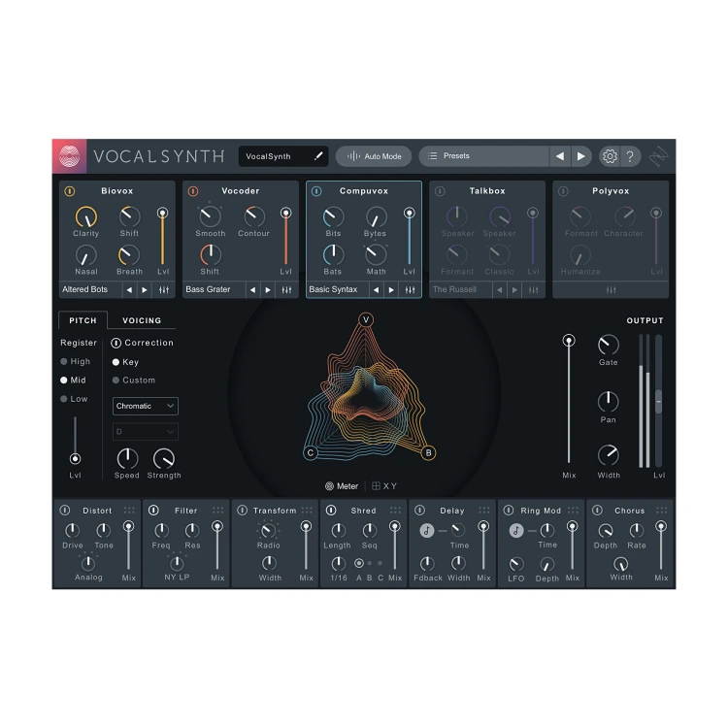This screenshot has width=728, height=728.
Task: Click the pencil edit icon beside VocalSynth name
Action: click(x=318, y=156)
